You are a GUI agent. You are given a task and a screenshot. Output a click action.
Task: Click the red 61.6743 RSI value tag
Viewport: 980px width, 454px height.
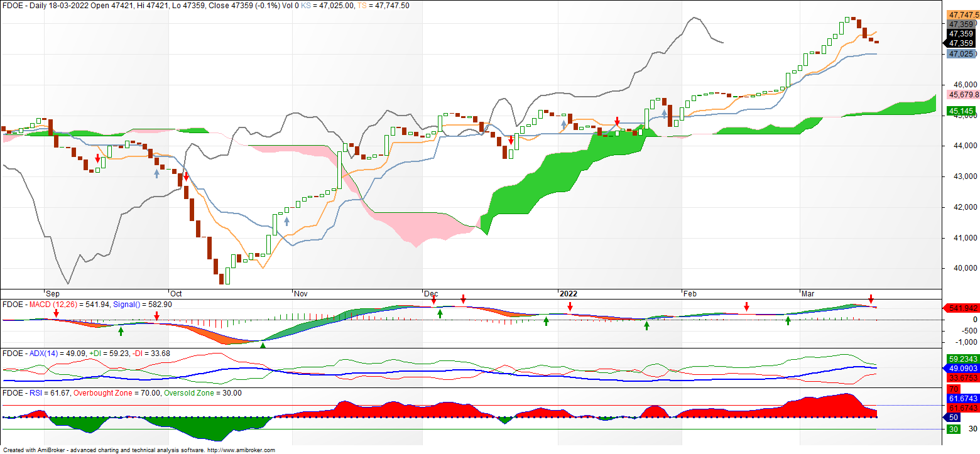(x=963, y=408)
